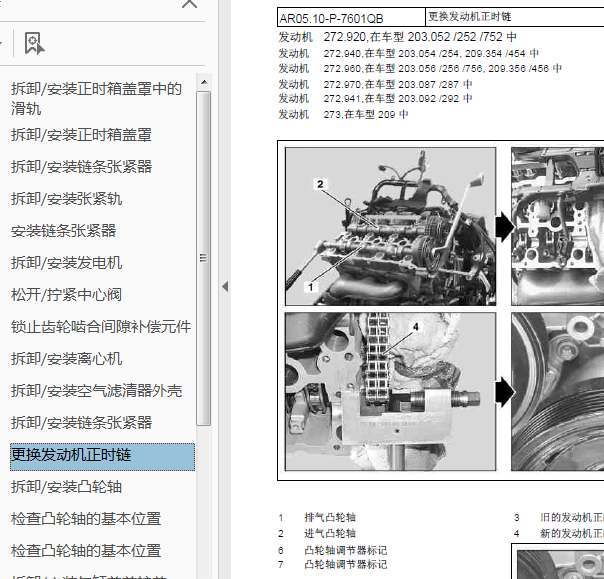Click legend entry 3 旧的发动机正时链

click(559, 517)
